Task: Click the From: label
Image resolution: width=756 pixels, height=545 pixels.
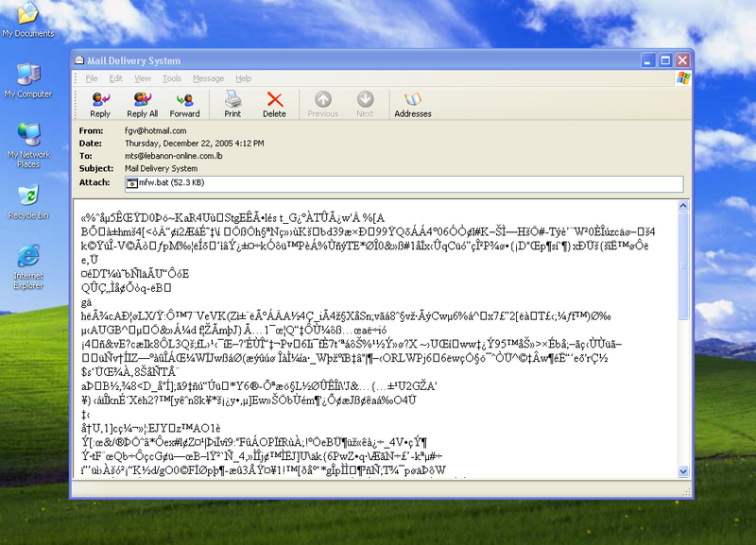Action: (91, 130)
